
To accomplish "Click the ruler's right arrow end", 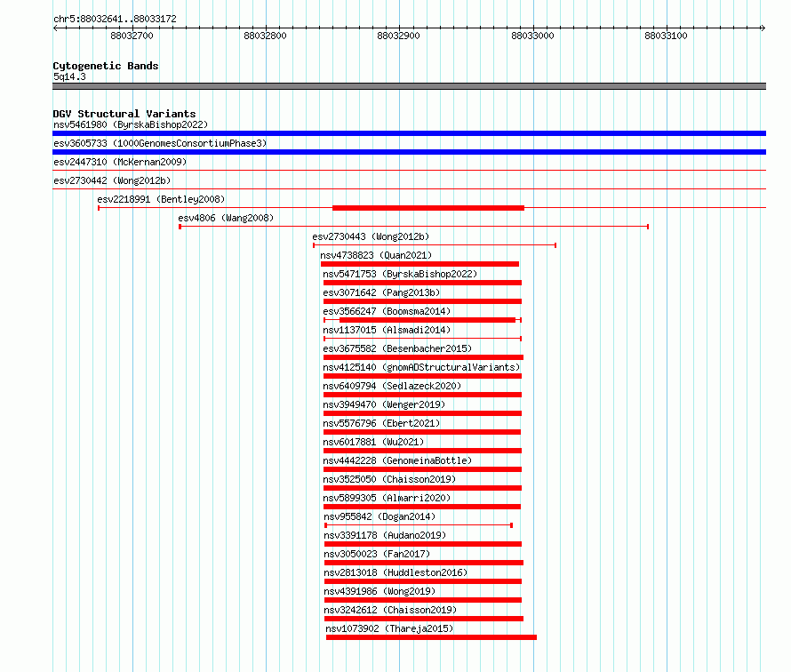I will click(x=763, y=28).
